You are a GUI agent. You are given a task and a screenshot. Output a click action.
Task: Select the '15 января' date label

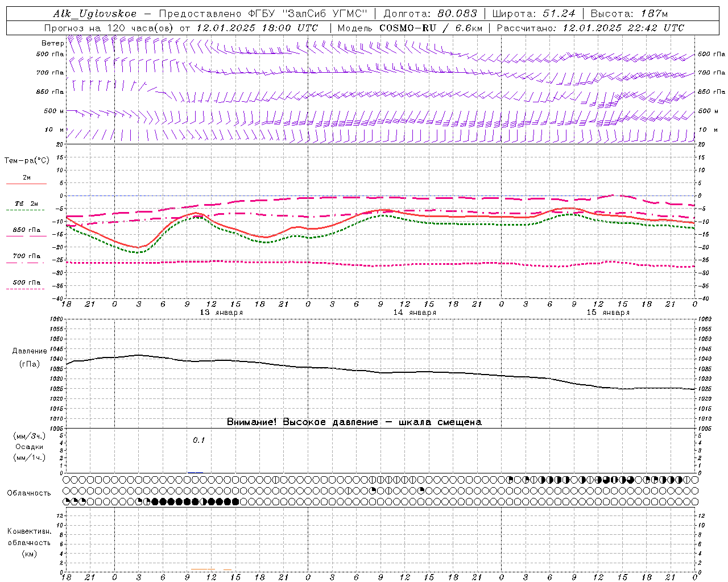coord(608,313)
